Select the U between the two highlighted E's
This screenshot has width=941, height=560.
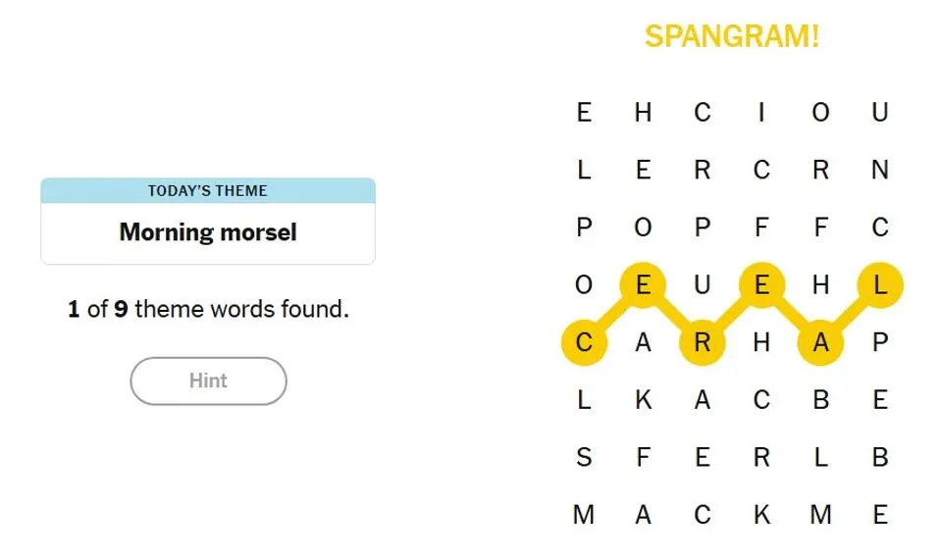[x=703, y=285]
